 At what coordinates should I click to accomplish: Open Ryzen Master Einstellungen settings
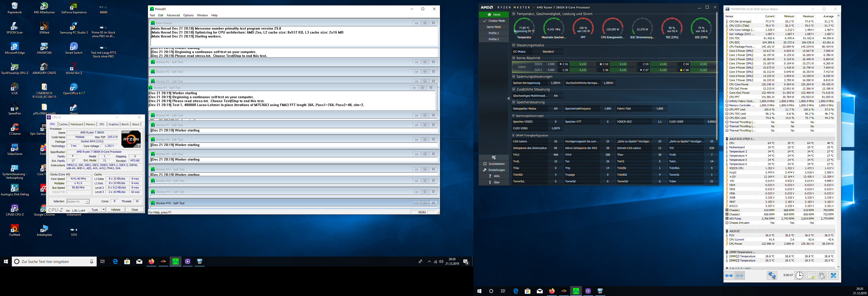pyautogui.click(x=494, y=170)
